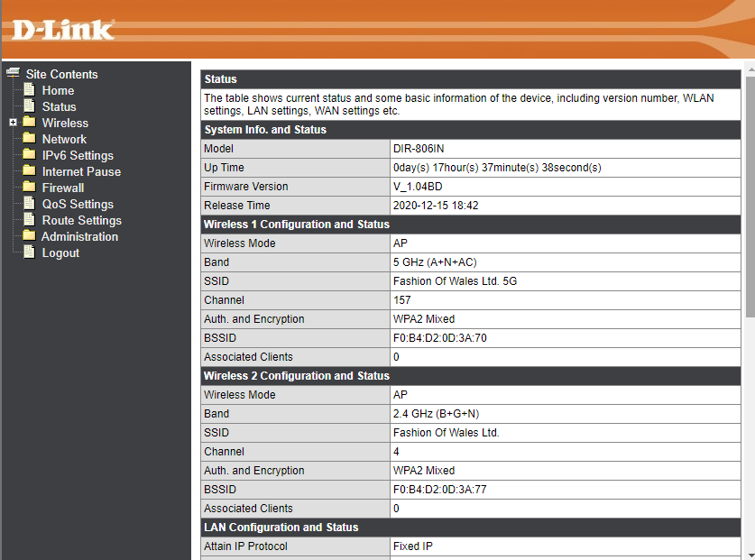This screenshot has height=560, width=755.
Task: Click the QoS Settings page icon
Action: (29, 204)
